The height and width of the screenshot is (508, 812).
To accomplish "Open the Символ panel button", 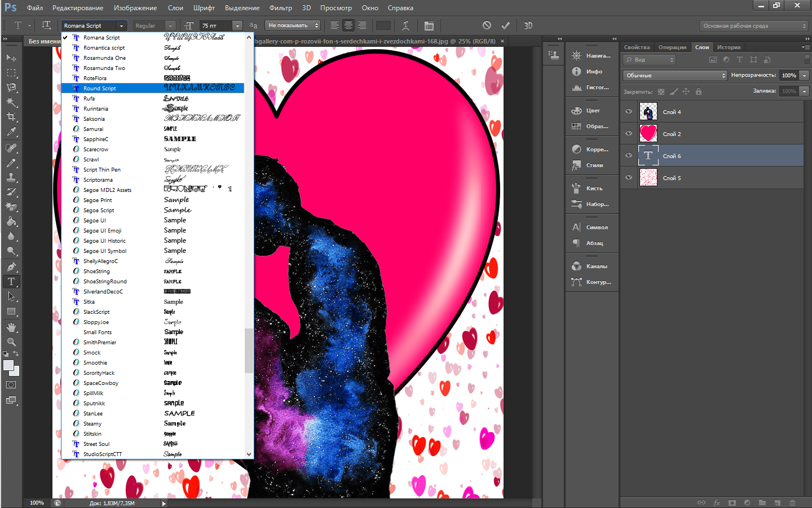I will point(592,227).
